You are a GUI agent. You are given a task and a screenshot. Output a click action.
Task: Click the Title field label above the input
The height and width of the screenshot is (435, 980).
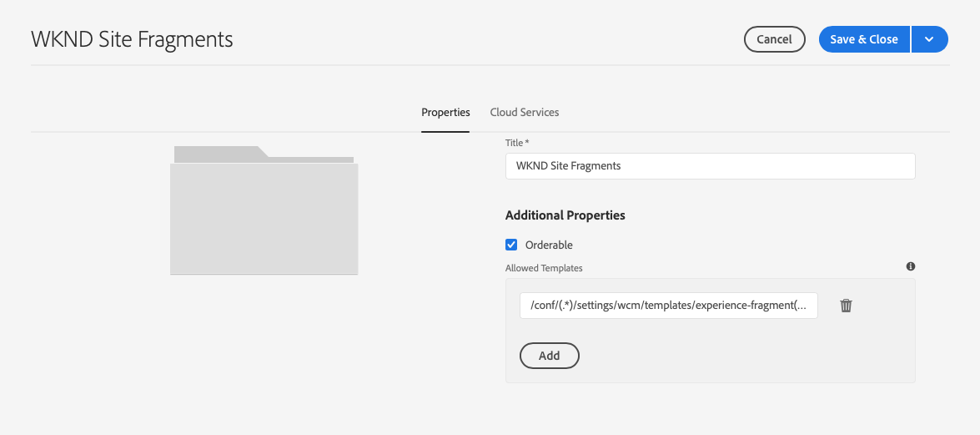click(x=514, y=143)
